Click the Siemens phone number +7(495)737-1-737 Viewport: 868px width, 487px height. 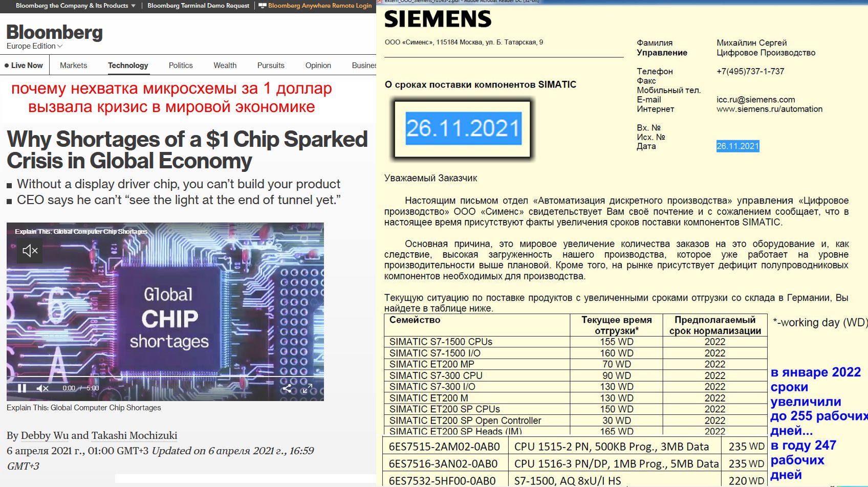750,72
